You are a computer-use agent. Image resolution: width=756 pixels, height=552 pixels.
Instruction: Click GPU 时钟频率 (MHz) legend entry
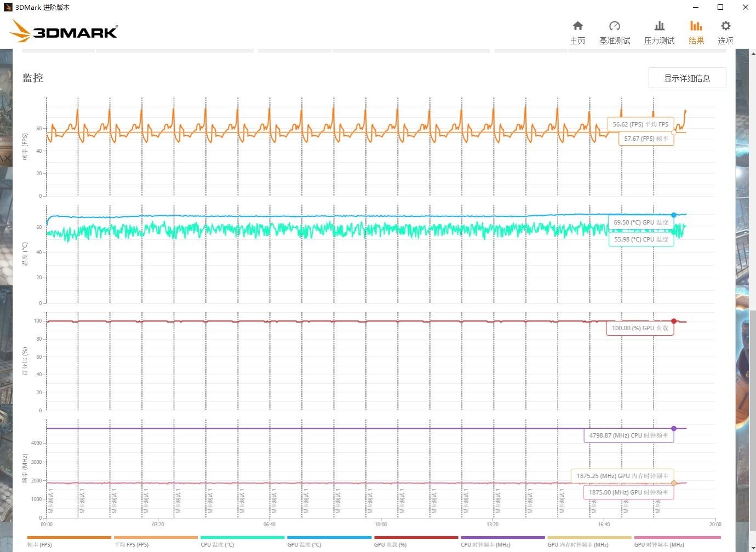[659, 544]
